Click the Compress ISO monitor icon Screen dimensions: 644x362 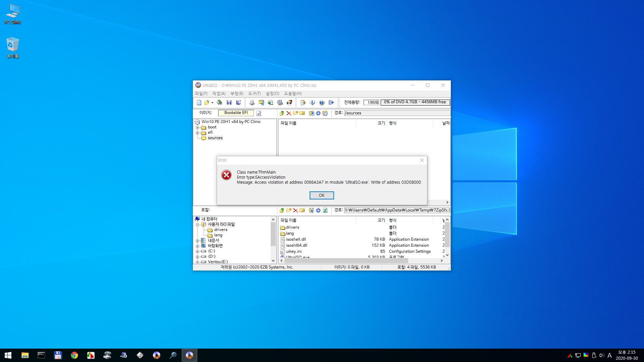(x=261, y=103)
